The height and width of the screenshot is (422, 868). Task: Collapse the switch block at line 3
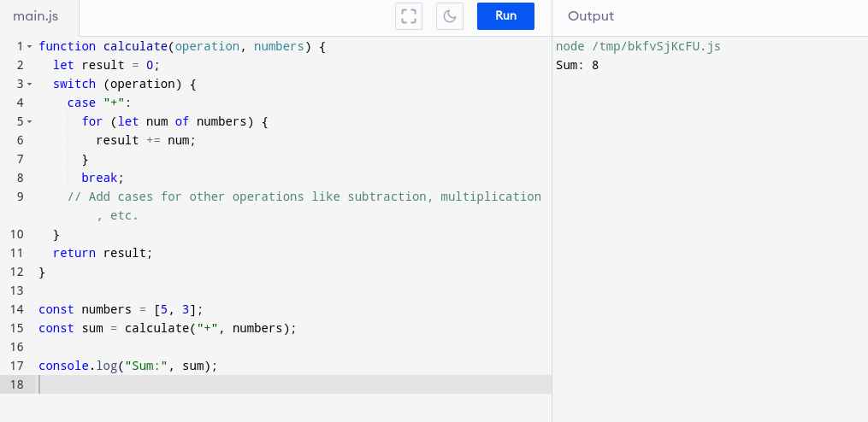click(x=29, y=84)
